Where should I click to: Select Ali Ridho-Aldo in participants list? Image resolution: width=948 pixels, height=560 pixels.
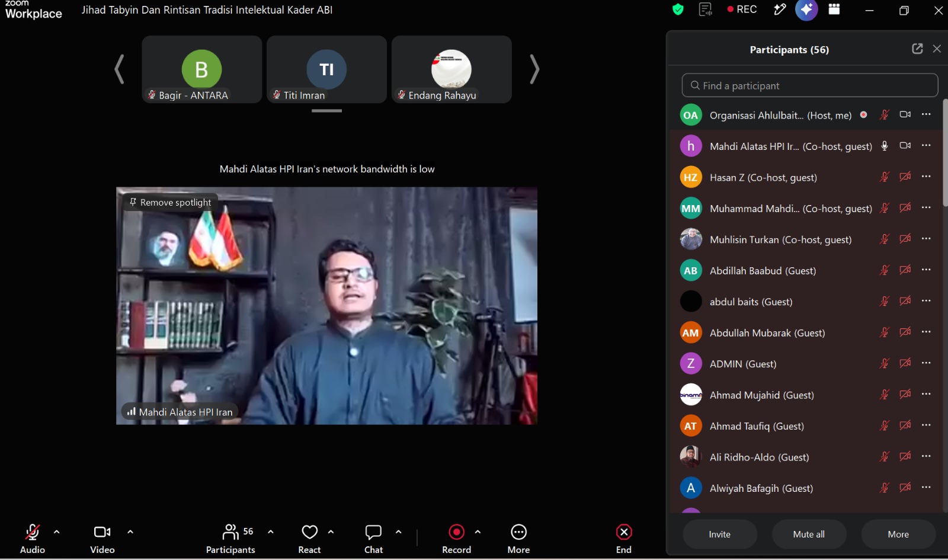point(806,457)
